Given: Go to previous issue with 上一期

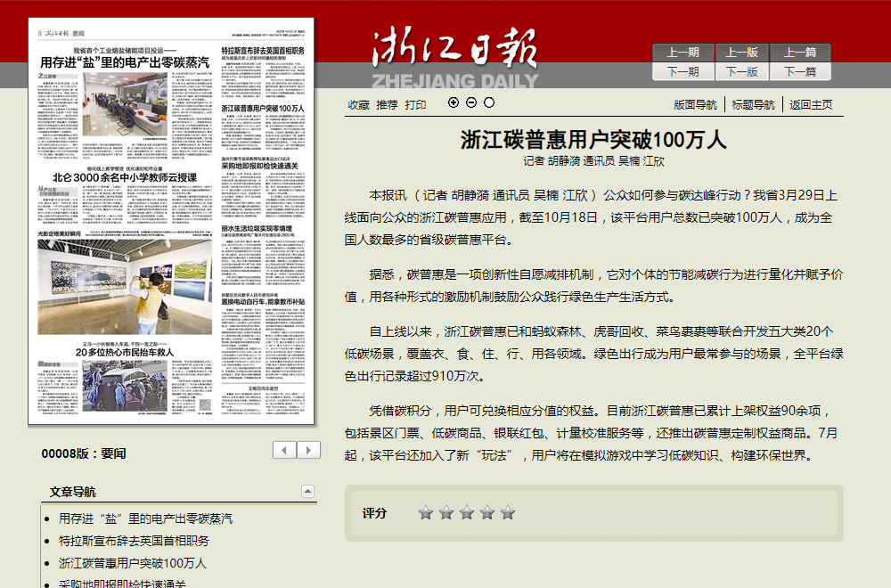Looking at the screenshot, I should coord(683,53).
